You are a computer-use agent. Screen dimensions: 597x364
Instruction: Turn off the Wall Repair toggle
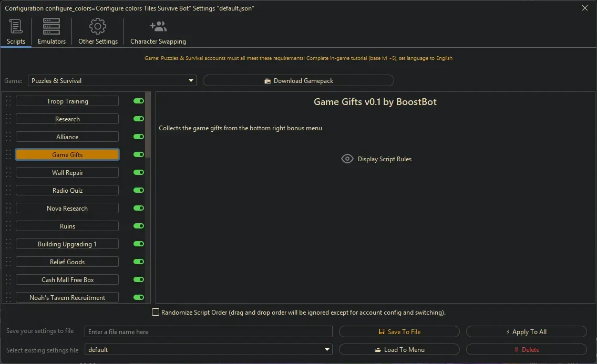pyautogui.click(x=139, y=173)
